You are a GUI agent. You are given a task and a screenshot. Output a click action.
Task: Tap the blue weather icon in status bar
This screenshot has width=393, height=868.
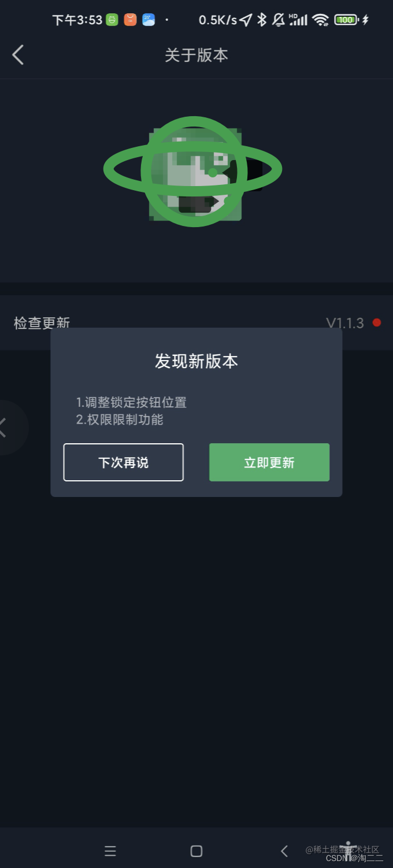coord(149,20)
